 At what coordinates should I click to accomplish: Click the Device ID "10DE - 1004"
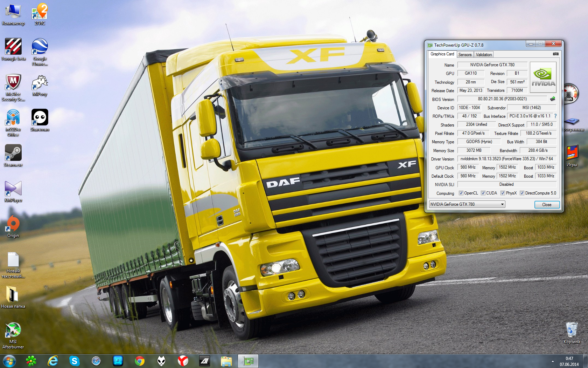pos(469,108)
